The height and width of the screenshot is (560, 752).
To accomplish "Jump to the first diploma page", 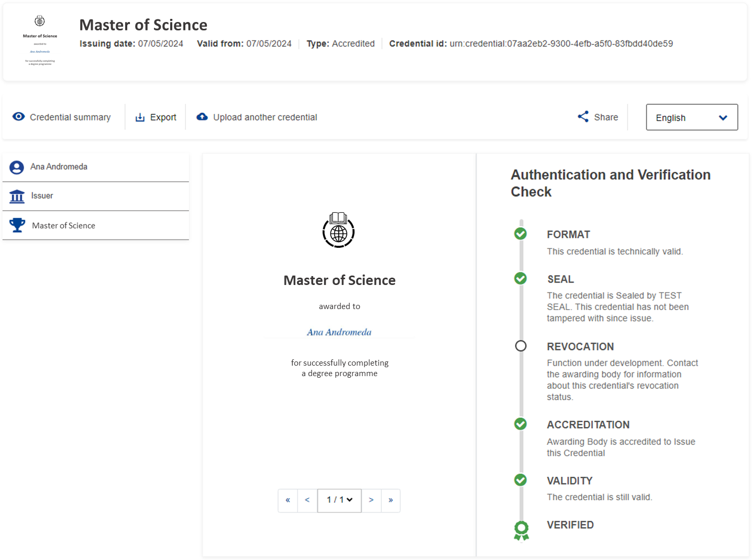I will tap(287, 500).
